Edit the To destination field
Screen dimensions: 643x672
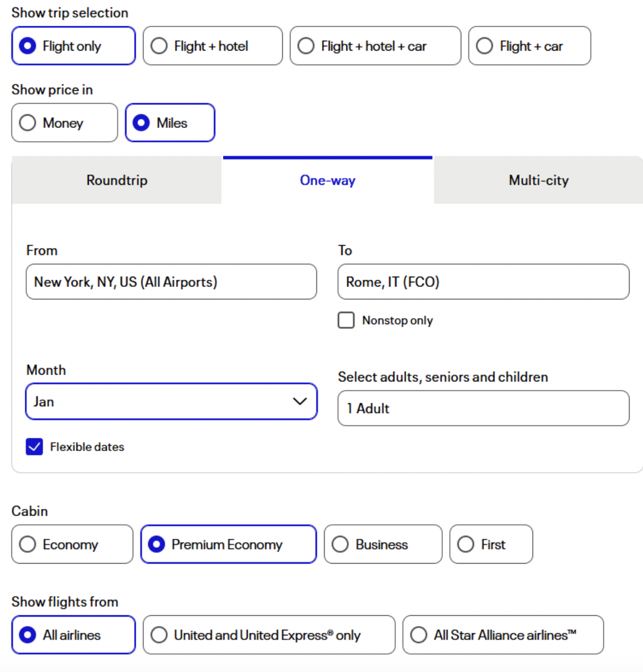(483, 282)
